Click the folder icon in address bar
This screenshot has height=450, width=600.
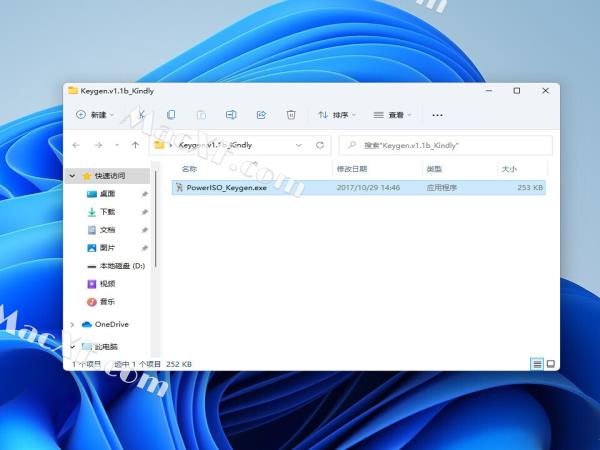tap(159, 145)
